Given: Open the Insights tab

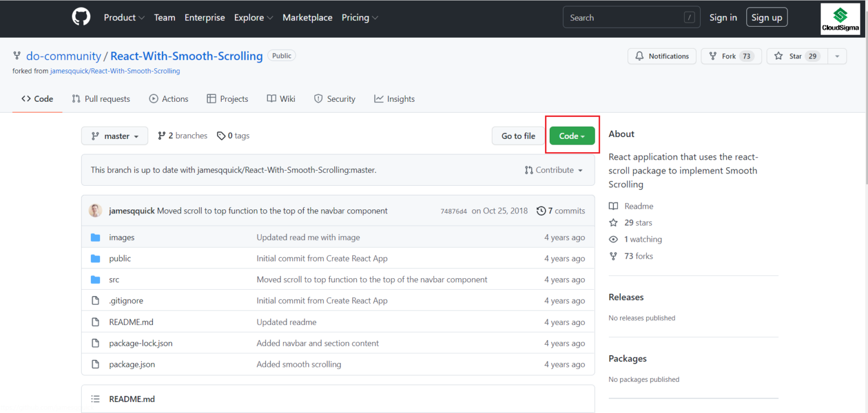Looking at the screenshot, I should coord(394,99).
